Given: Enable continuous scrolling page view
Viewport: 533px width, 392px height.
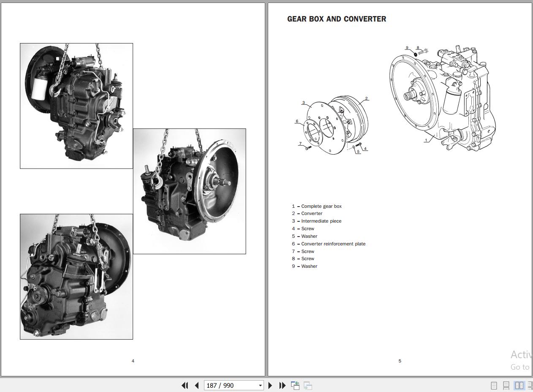Looking at the screenshot, I should [506, 385].
